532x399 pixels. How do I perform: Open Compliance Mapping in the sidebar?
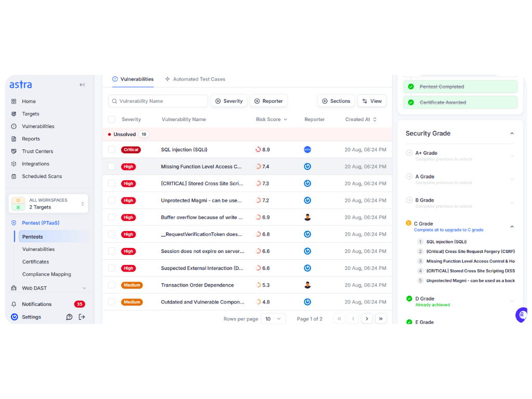pyautogui.click(x=47, y=274)
